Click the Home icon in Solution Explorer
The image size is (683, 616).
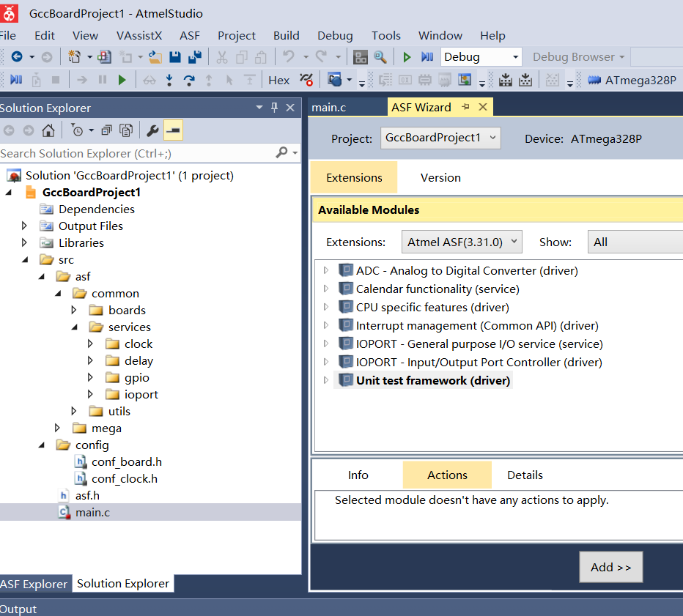(48, 130)
